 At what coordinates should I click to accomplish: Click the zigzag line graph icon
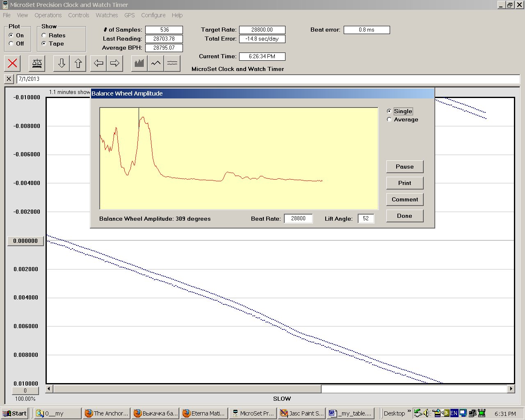(x=156, y=63)
